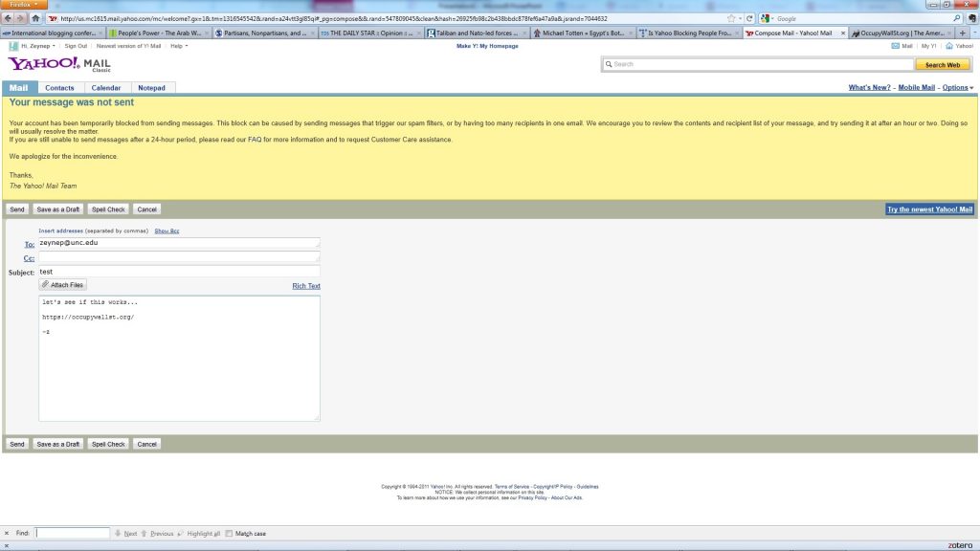Click the top Send button

(x=17, y=209)
